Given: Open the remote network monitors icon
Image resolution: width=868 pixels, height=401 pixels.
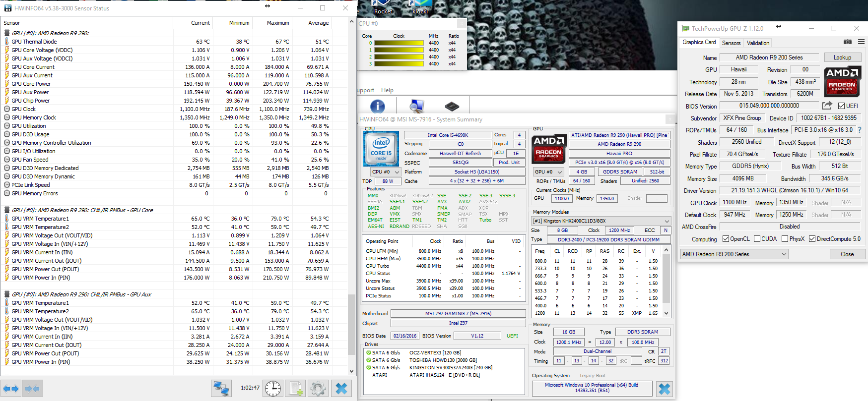Looking at the screenshot, I should (221, 389).
